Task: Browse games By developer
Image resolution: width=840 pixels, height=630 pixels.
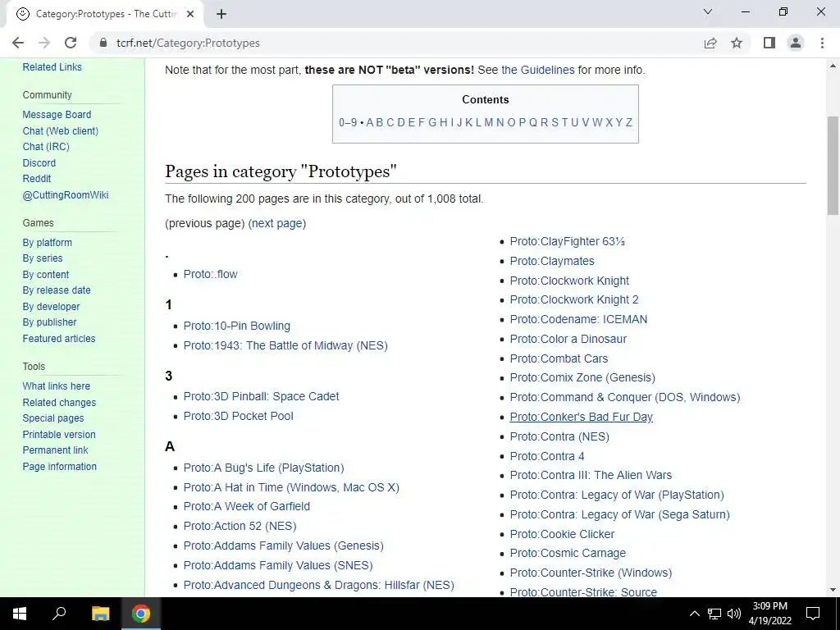Action: coord(51,307)
